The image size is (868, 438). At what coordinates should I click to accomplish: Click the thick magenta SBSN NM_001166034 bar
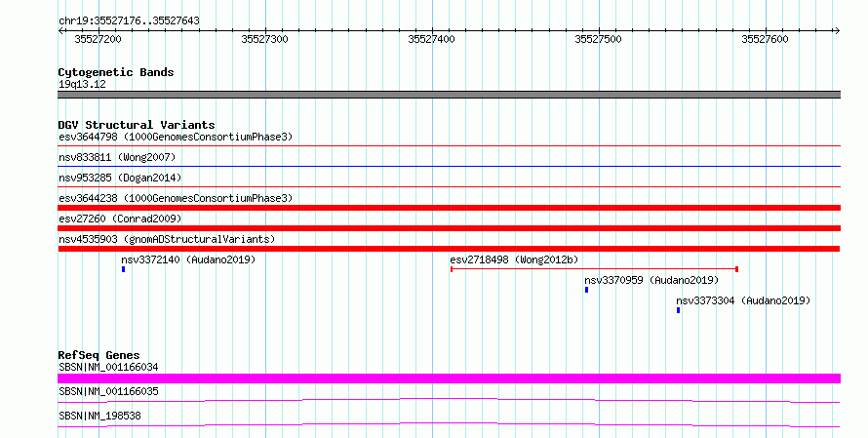pos(449,378)
